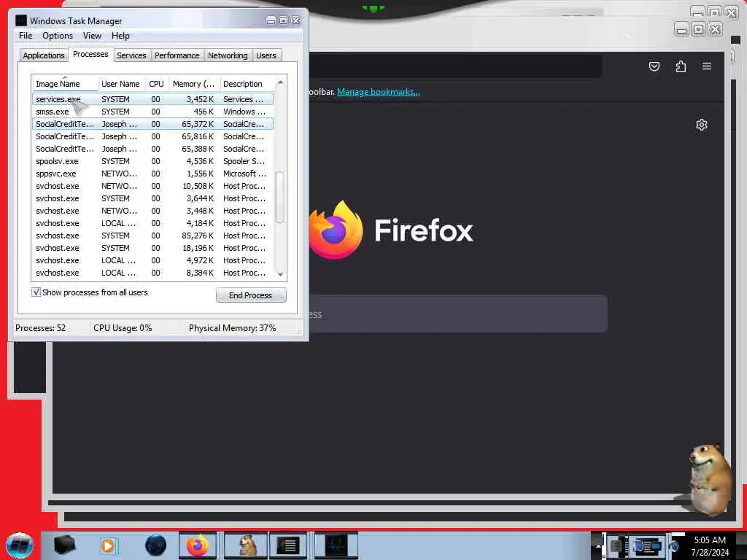Show hidden tray icons arrow
747x560 pixels.
pos(597,545)
